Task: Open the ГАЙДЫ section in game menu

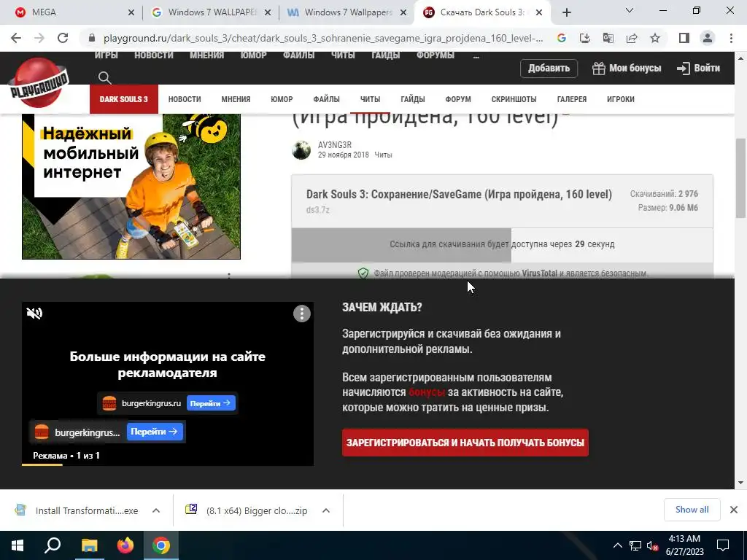Action: (413, 99)
